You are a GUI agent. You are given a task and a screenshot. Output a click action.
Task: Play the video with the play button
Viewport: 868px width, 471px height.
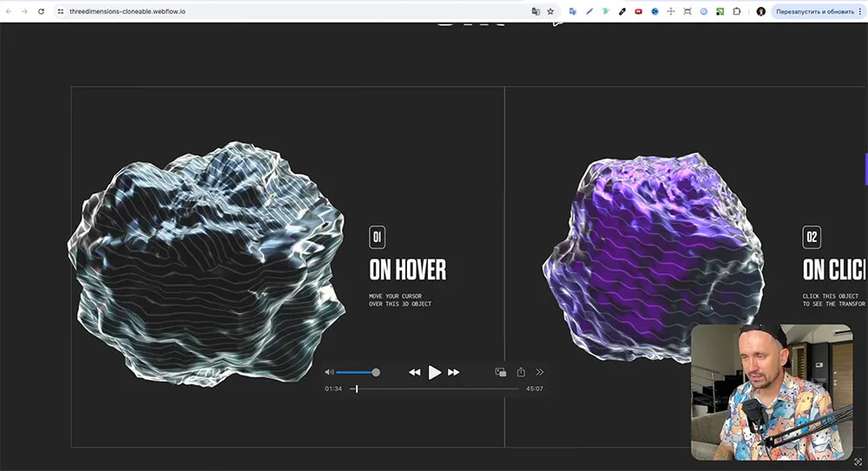pyautogui.click(x=435, y=372)
